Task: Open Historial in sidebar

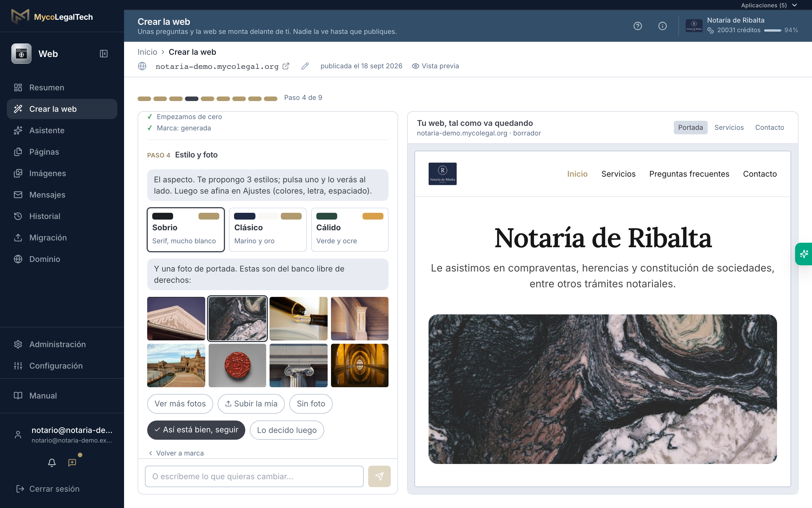Action: click(x=62, y=216)
